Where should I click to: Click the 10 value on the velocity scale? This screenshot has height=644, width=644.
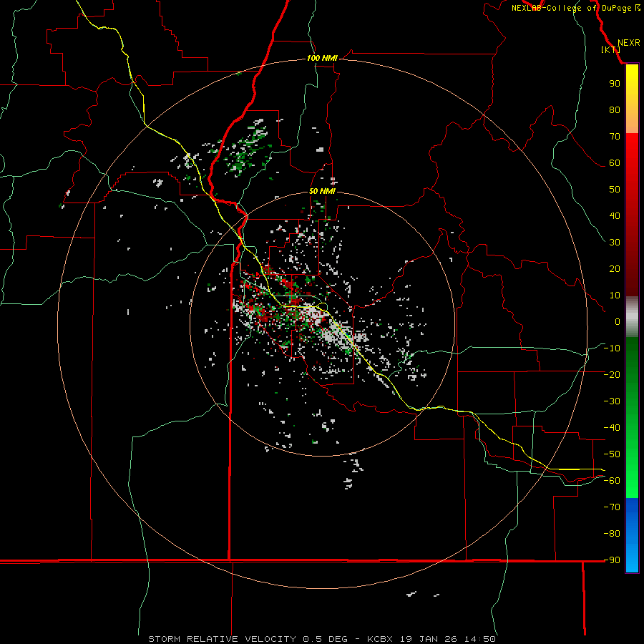tap(615, 296)
